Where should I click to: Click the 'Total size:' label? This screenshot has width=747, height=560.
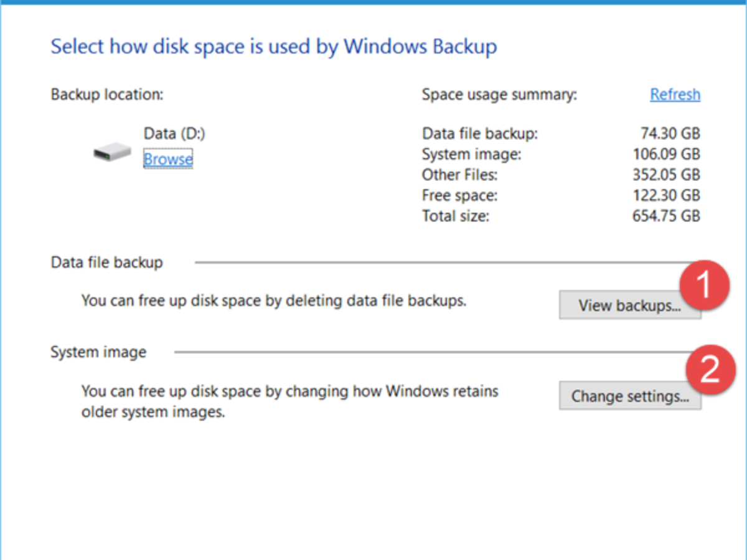tap(456, 216)
